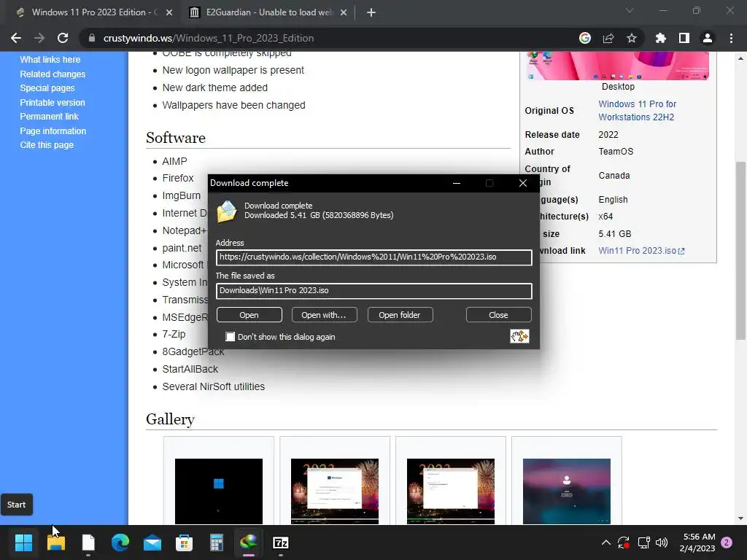Select the Address field in download dialog

click(374, 257)
